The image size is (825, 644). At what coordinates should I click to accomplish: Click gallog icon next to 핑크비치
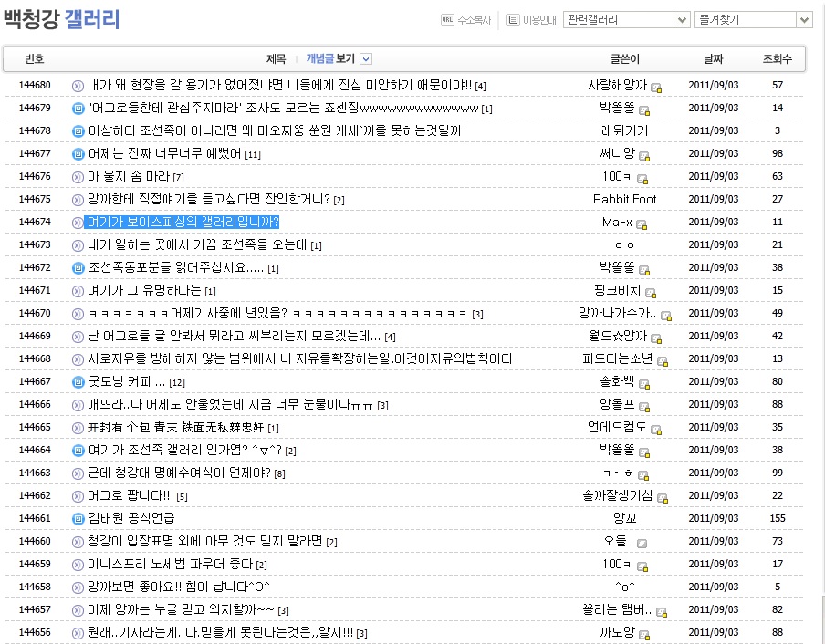point(651,293)
